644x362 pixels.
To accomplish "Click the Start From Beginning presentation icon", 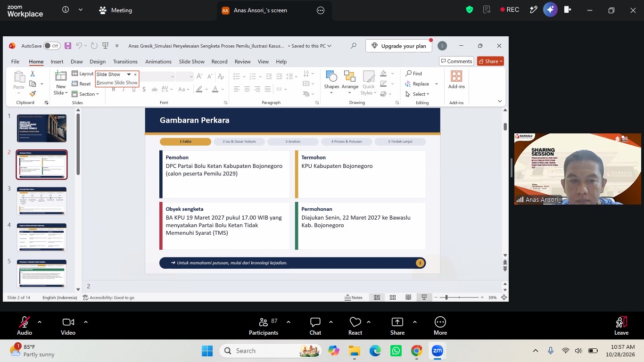I will coord(105,46).
